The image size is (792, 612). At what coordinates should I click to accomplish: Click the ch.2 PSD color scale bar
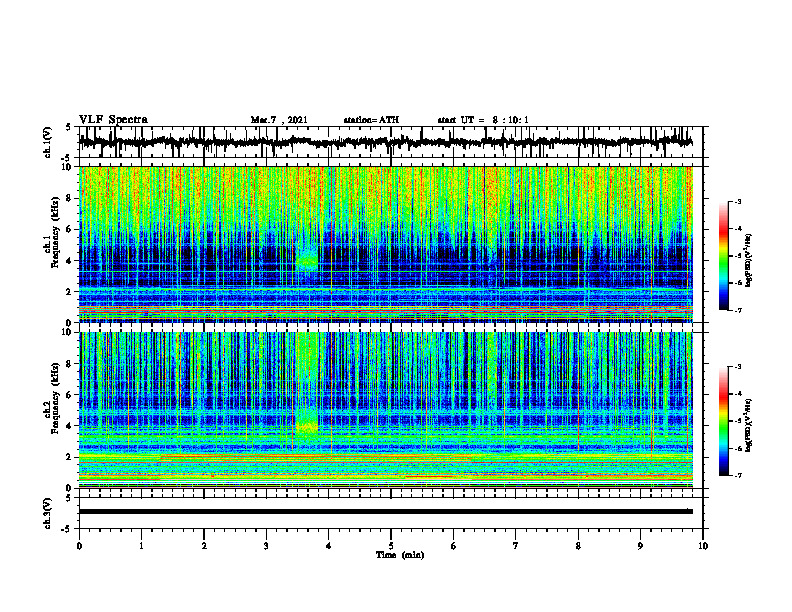[723, 421]
